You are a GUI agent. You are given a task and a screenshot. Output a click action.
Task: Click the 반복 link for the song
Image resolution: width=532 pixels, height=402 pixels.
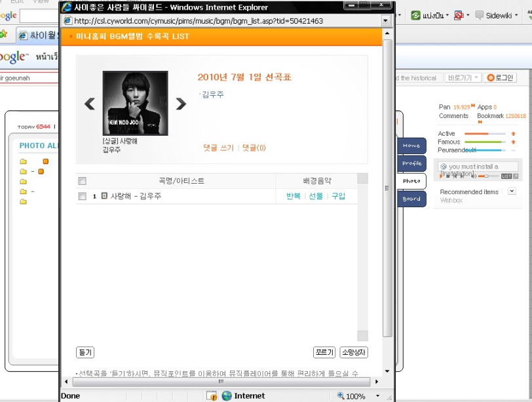pos(294,196)
